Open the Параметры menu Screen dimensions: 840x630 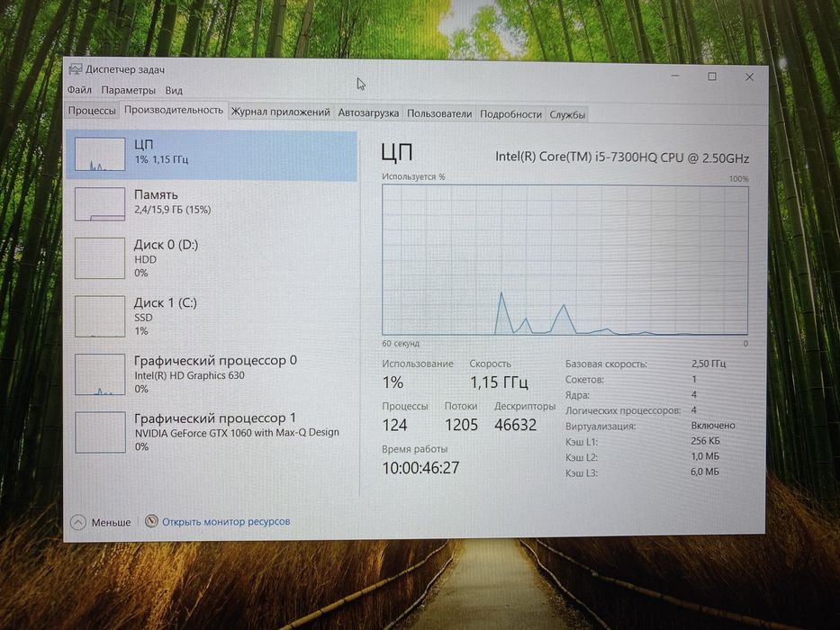128,90
